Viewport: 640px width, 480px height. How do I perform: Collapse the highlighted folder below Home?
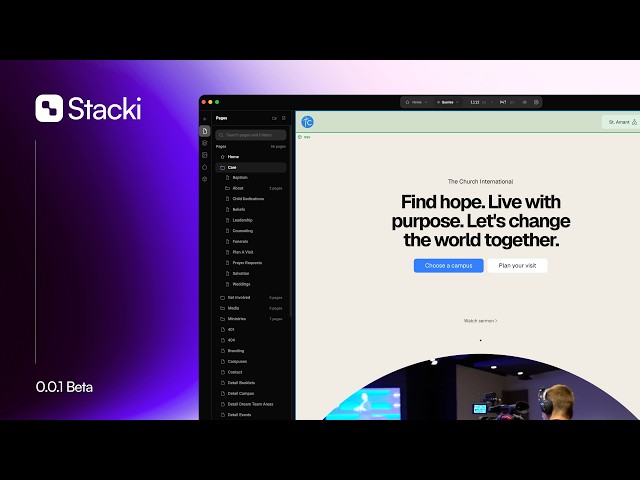pos(251,167)
